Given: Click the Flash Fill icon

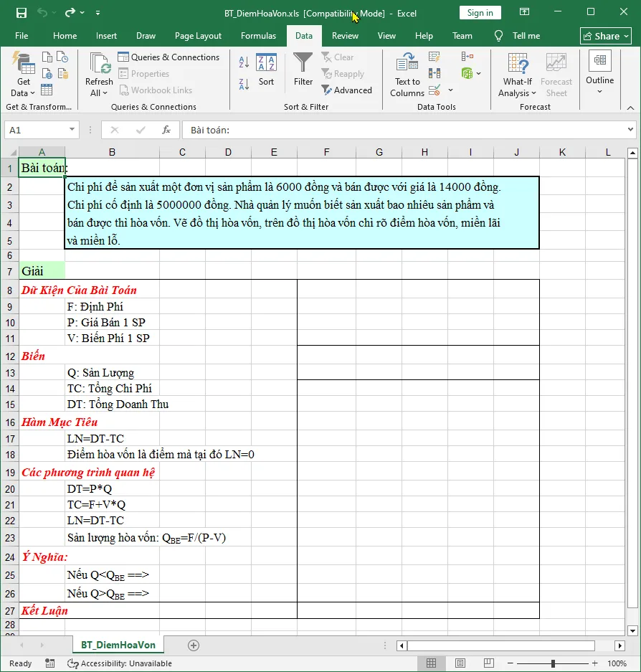Looking at the screenshot, I should coord(433,57).
